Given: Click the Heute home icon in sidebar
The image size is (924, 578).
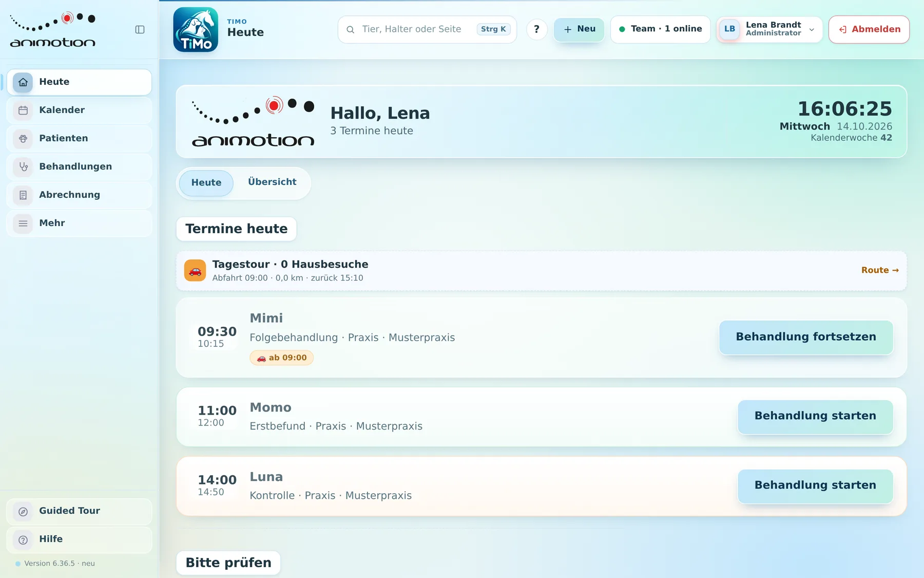Looking at the screenshot, I should [x=23, y=82].
